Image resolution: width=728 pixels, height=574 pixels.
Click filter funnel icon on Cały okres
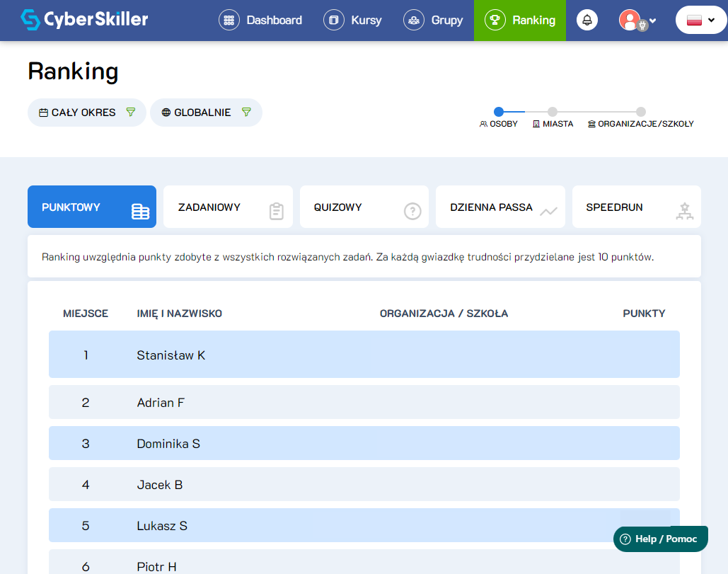pos(130,112)
